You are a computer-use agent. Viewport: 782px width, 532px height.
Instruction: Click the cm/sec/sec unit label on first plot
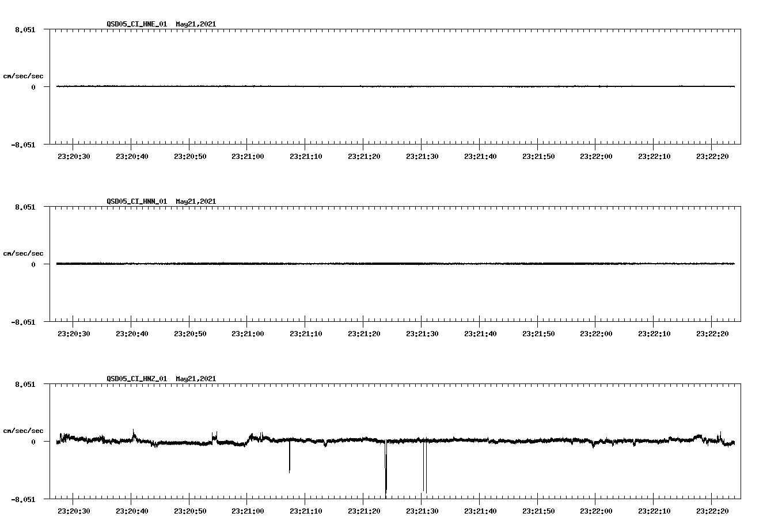(x=23, y=75)
